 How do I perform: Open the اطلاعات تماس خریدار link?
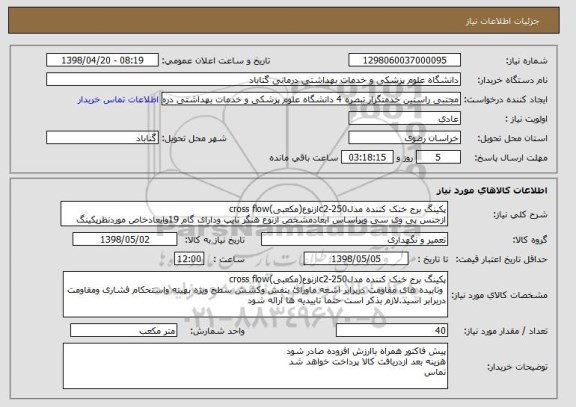click(x=118, y=100)
